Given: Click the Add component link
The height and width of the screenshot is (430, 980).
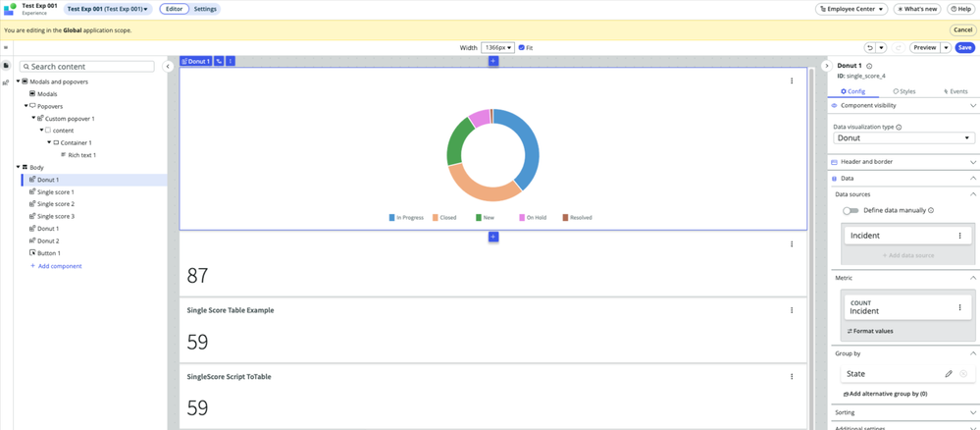Looking at the screenshot, I should (x=56, y=266).
